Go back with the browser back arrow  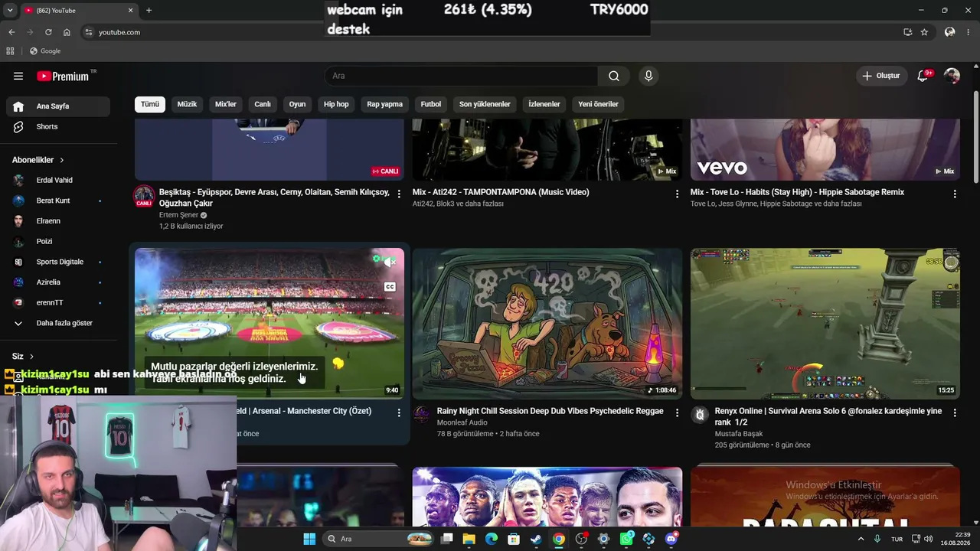(x=11, y=32)
